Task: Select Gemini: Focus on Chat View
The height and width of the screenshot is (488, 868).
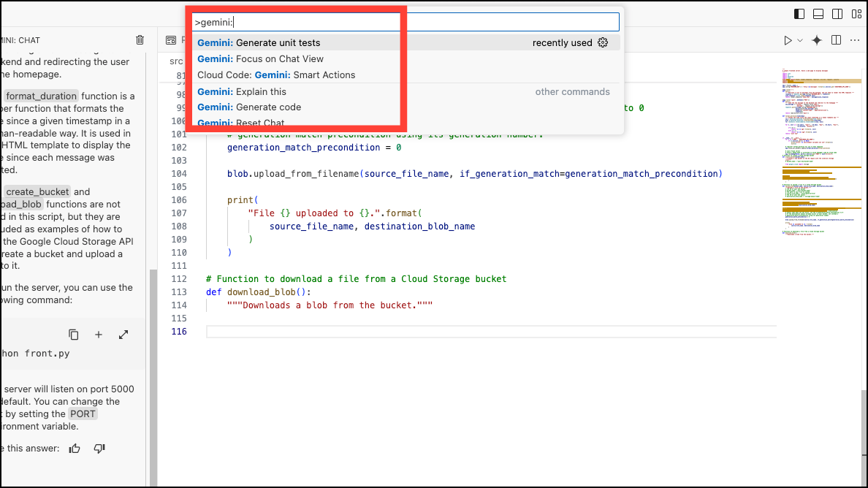Action: click(406, 58)
